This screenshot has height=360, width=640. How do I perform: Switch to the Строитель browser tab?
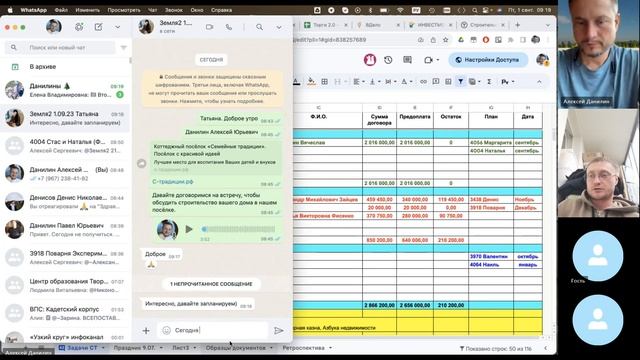click(483, 25)
